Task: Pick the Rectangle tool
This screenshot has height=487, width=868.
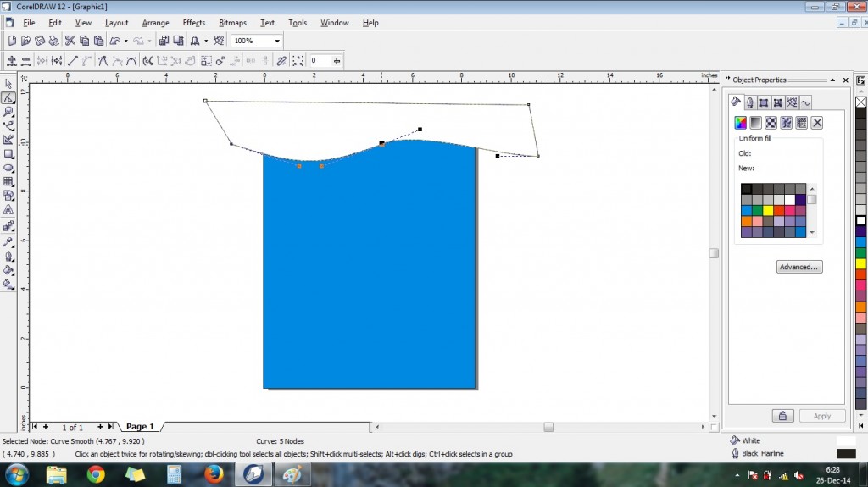Action: 8,154
